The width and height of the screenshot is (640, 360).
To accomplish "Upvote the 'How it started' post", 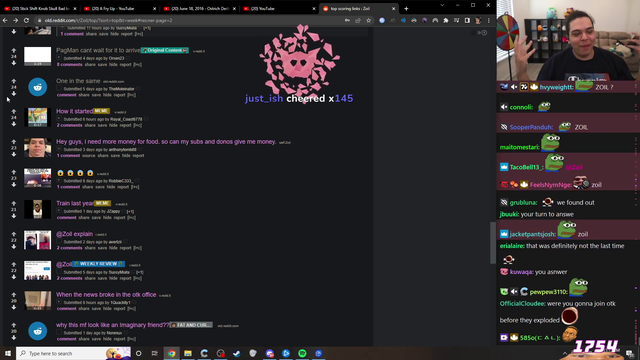I will click(x=14, y=111).
